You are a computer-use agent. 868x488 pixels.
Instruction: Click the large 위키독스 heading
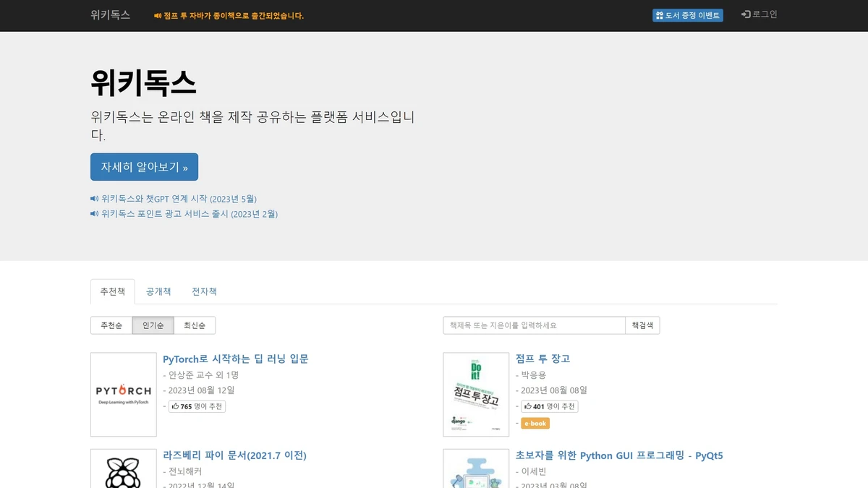[x=143, y=82]
